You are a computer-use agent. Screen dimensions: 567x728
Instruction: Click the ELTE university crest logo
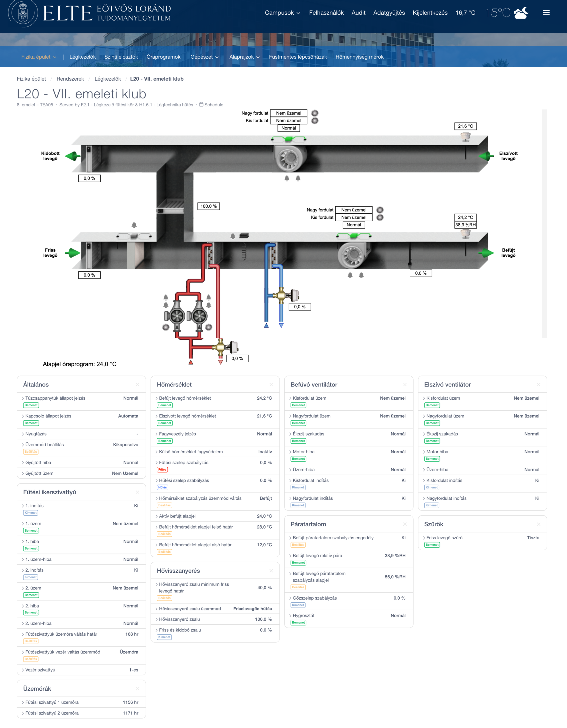point(23,13)
